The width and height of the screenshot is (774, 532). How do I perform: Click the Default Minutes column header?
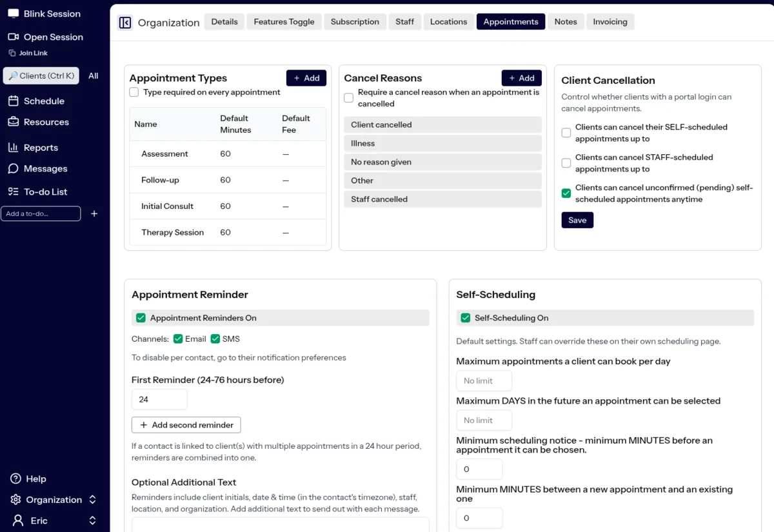(235, 124)
